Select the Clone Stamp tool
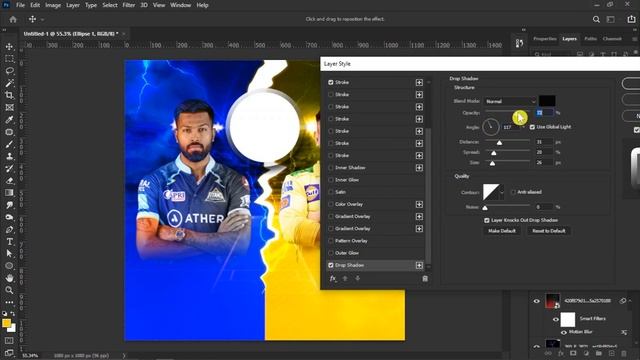 coord(9,156)
